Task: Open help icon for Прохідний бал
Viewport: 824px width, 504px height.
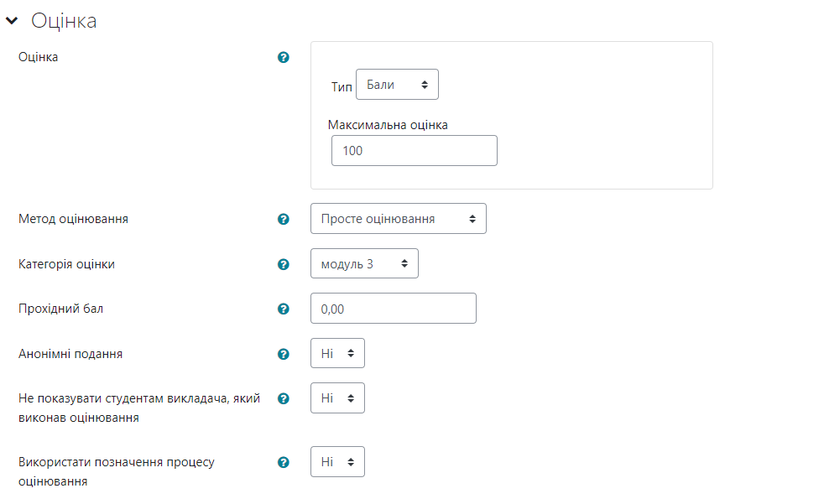Action: point(284,309)
